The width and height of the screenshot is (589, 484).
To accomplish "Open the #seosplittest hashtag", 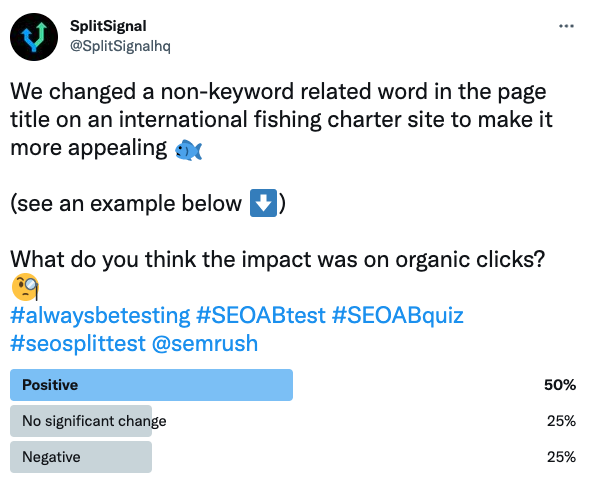I will 78,343.
